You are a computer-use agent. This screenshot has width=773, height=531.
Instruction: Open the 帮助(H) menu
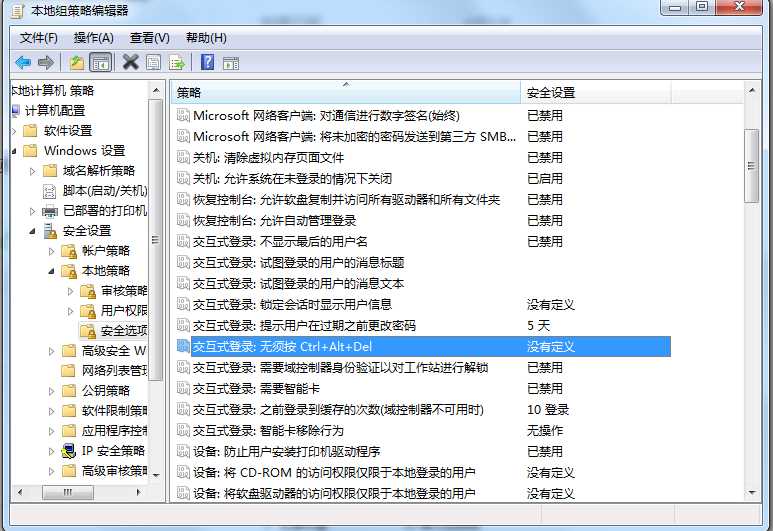click(x=206, y=38)
